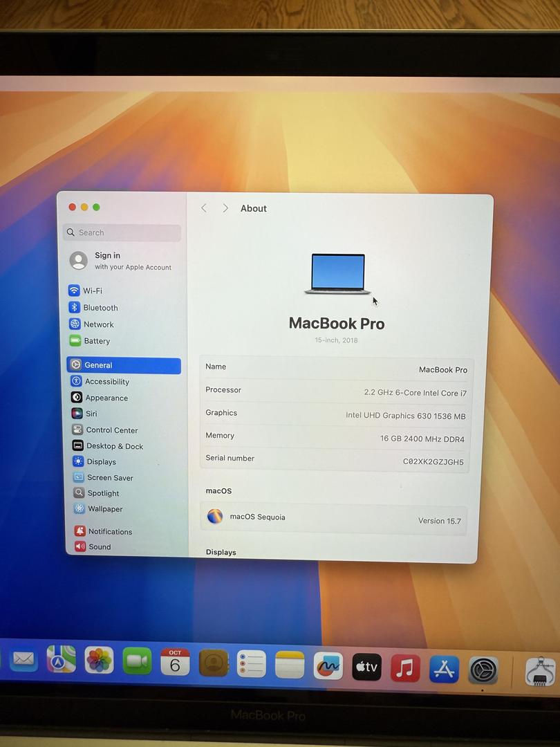Open Battery settings
560x747 pixels.
(96, 341)
